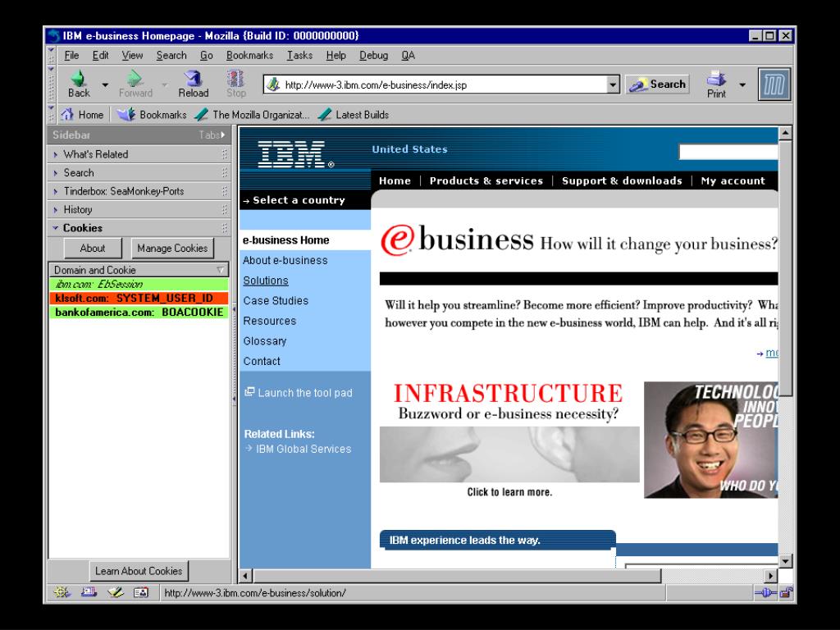The height and width of the screenshot is (630, 840).
Task: Open Navigator icon in status bar
Action: [62, 592]
